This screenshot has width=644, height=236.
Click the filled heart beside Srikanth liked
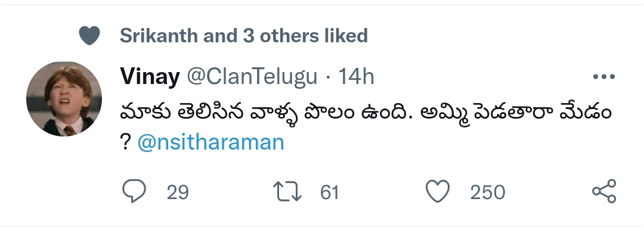point(89,35)
